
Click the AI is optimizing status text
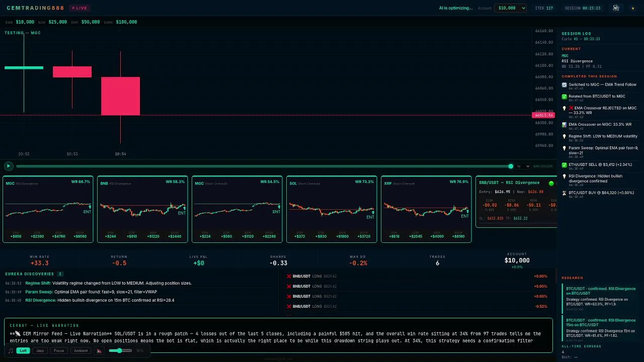(456, 8)
